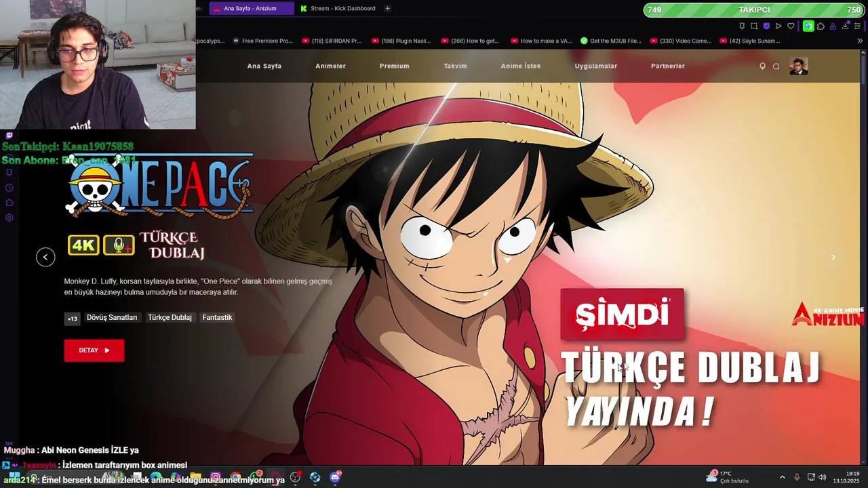This screenshot has width=868, height=488.
Task: Open Chrome from the taskbar
Action: click(235, 477)
